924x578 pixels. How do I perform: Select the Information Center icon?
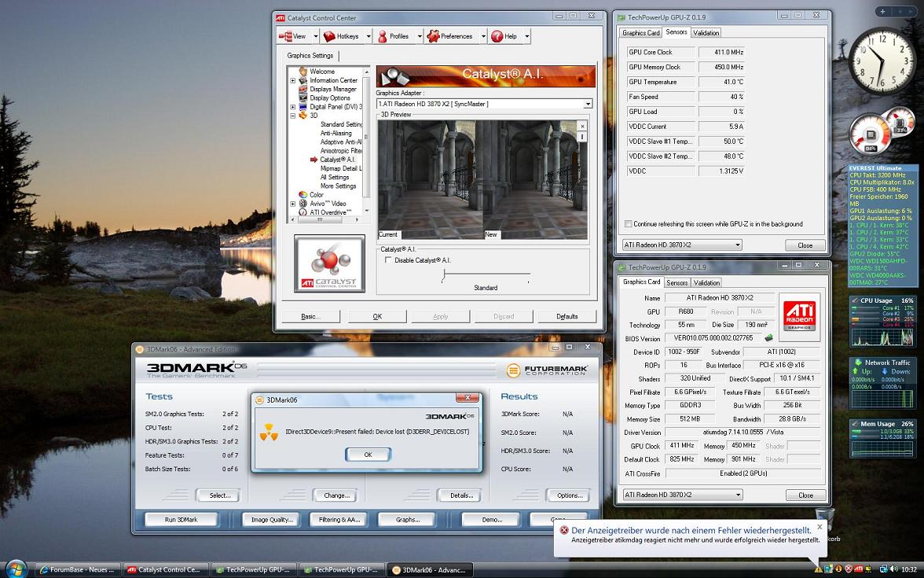303,80
